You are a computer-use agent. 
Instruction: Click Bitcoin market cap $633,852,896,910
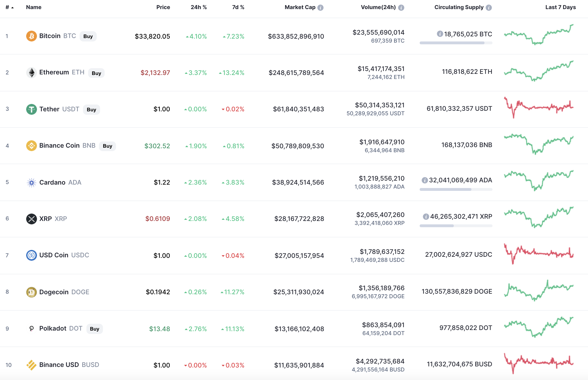tap(296, 36)
